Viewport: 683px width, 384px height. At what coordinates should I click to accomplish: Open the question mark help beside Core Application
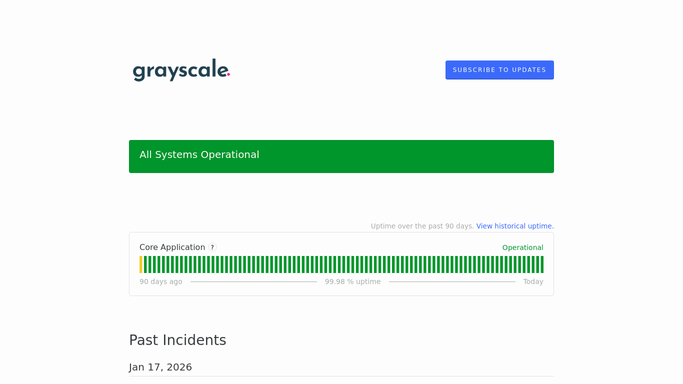212,247
